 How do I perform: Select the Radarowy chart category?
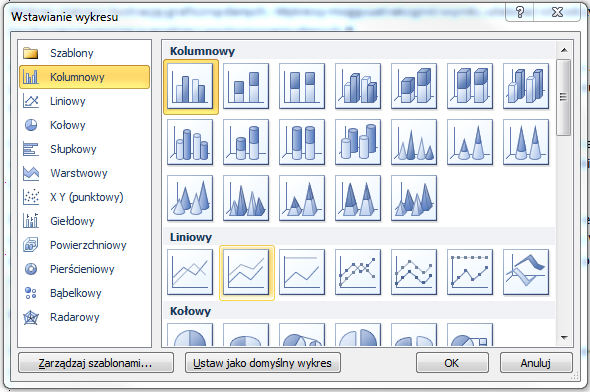click(84, 317)
